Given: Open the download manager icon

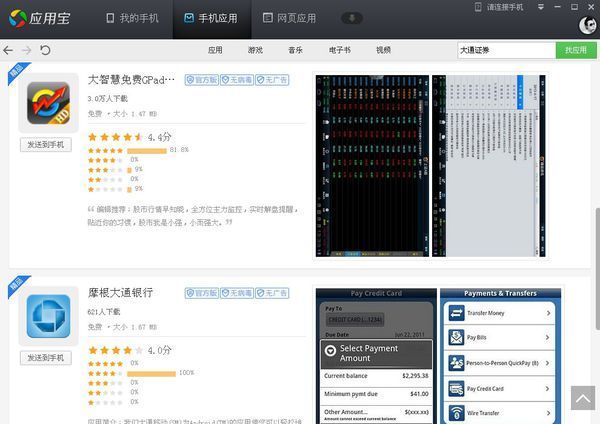Looking at the screenshot, I should pos(352,18).
